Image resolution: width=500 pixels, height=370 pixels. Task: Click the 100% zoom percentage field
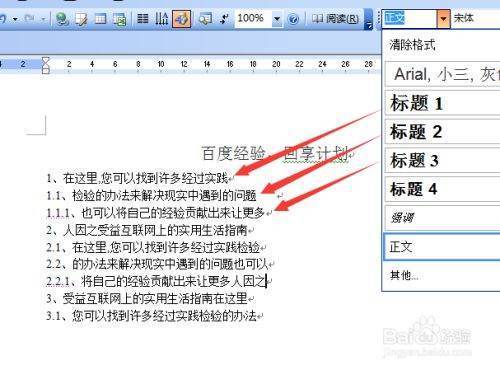(x=253, y=18)
